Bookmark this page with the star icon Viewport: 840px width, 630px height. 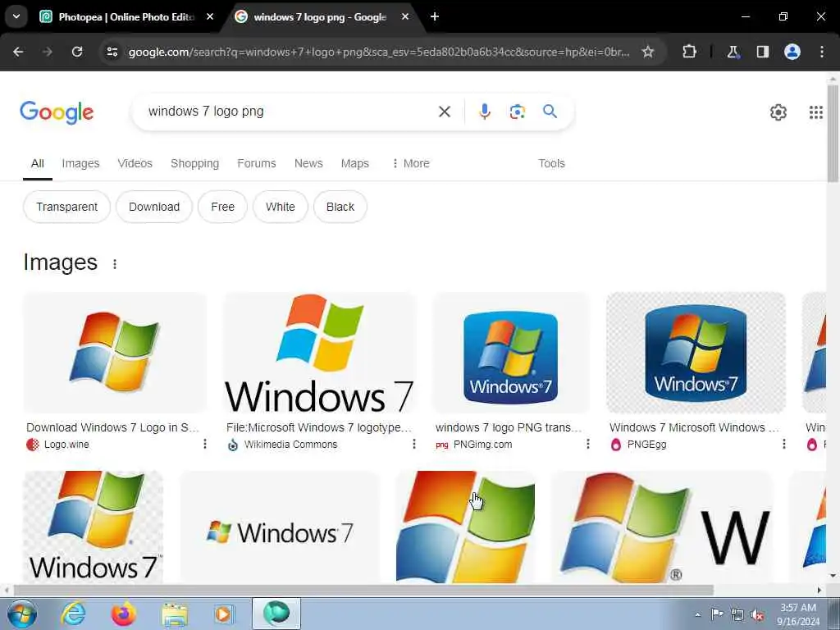[648, 52]
